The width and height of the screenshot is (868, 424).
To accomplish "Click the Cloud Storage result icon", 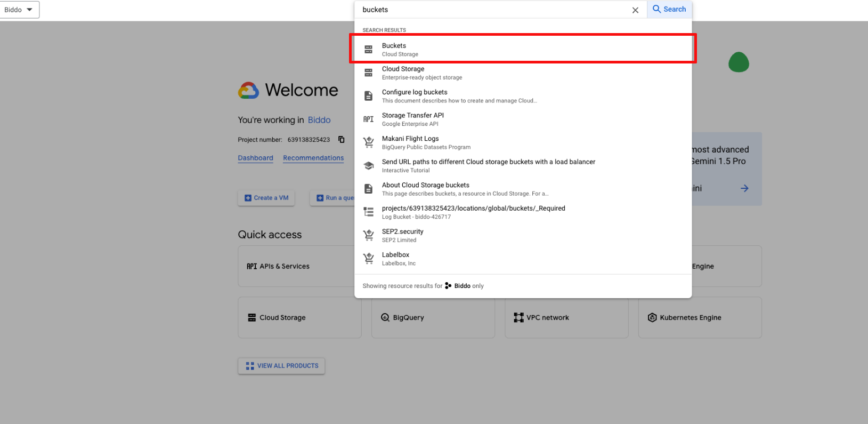I will tap(368, 73).
